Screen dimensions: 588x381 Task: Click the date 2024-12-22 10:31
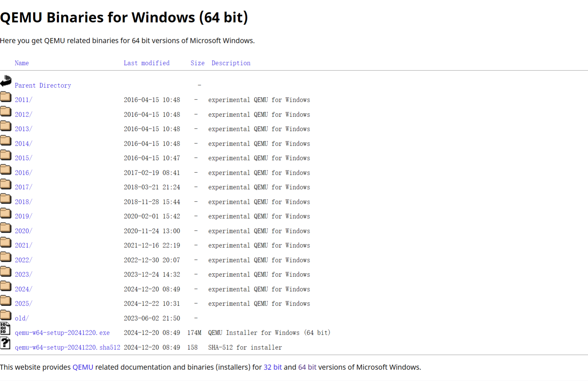coord(152,304)
